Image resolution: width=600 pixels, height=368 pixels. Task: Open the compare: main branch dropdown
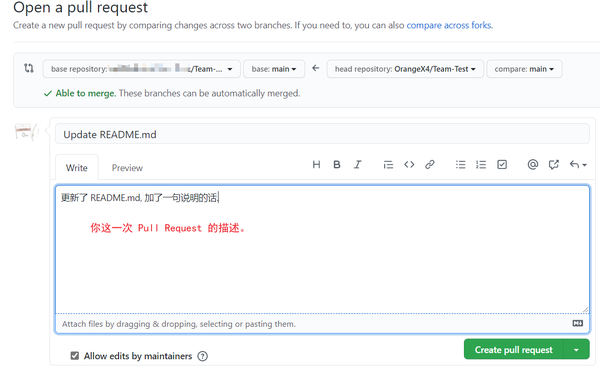click(524, 69)
